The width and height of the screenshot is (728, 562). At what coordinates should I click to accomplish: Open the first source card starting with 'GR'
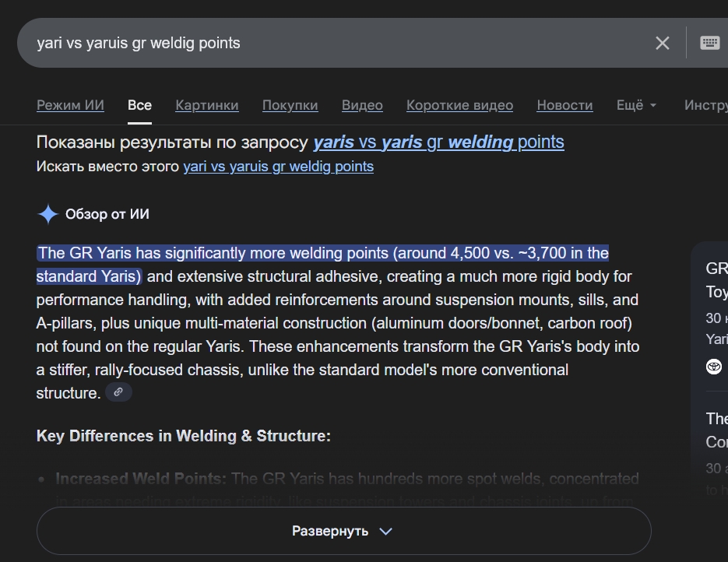click(x=716, y=280)
